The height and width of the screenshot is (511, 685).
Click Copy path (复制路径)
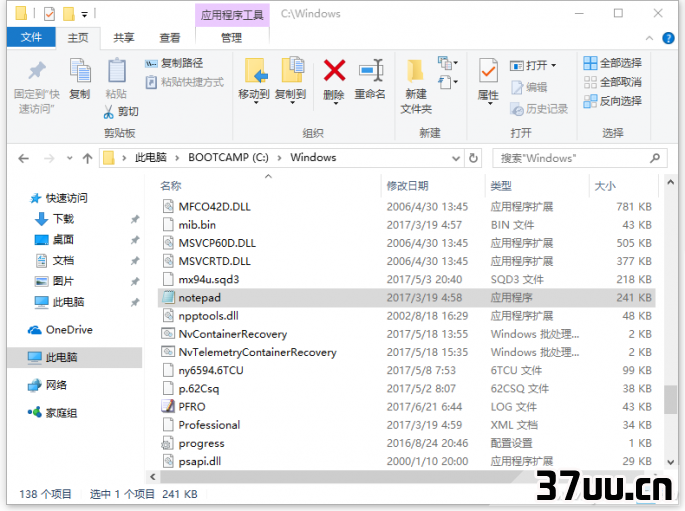(x=173, y=63)
